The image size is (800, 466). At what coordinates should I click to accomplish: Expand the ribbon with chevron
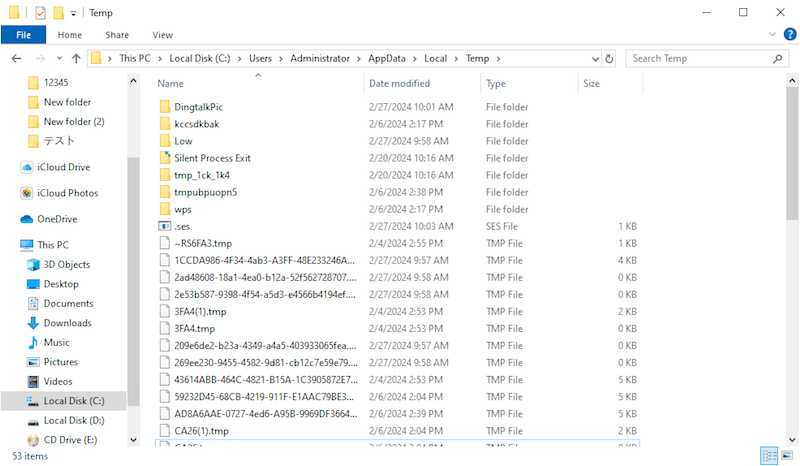click(x=772, y=35)
